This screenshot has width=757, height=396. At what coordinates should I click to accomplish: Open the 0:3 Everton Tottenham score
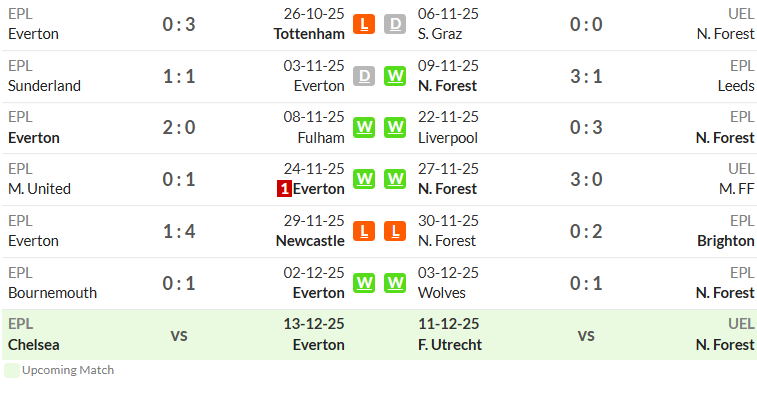pos(179,24)
